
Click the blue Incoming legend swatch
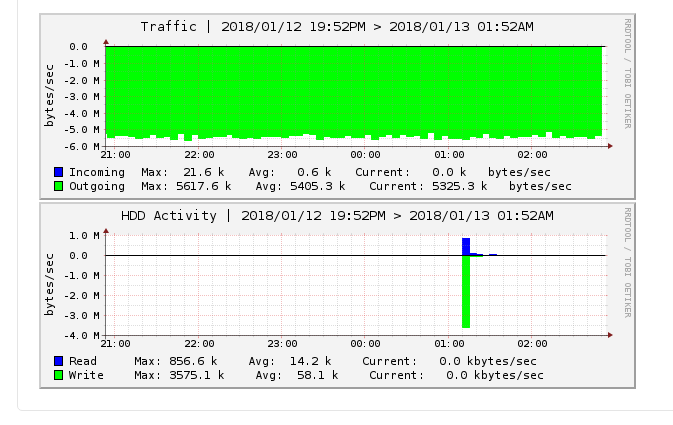click(x=59, y=172)
